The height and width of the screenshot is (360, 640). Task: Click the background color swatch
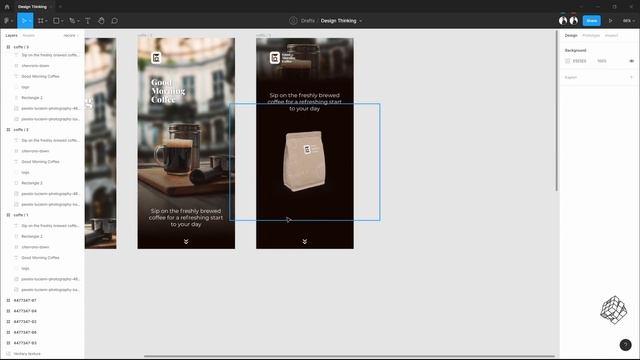pyautogui.click(x=567, y=61)
